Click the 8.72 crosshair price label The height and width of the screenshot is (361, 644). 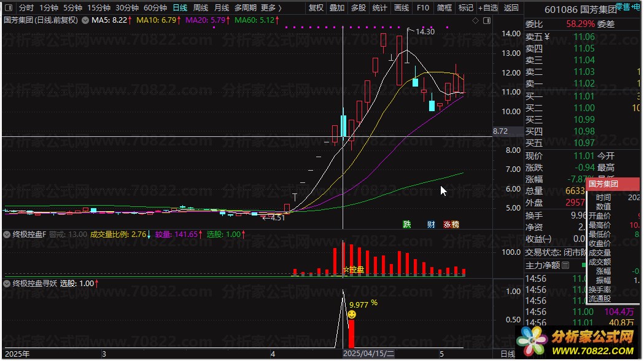(500, 131)
